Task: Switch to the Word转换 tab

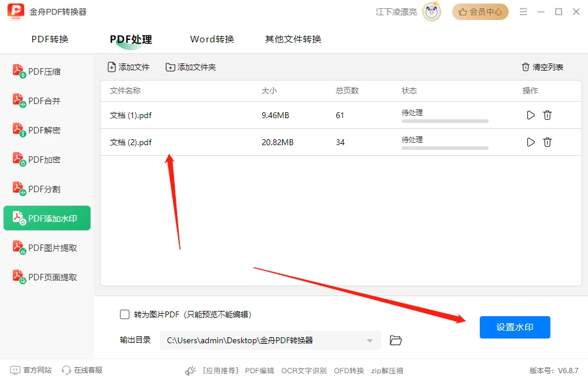Action: (x=212, y=39)
